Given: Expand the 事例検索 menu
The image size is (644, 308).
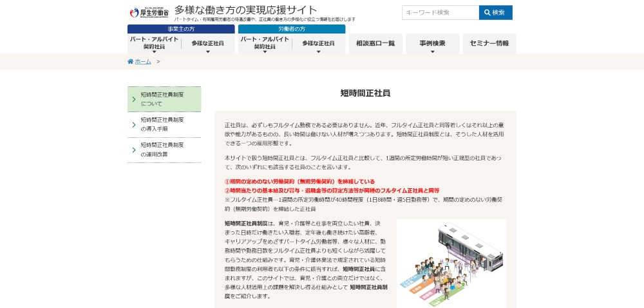Looking at the screenshot, I should click(x=433, y=44).
